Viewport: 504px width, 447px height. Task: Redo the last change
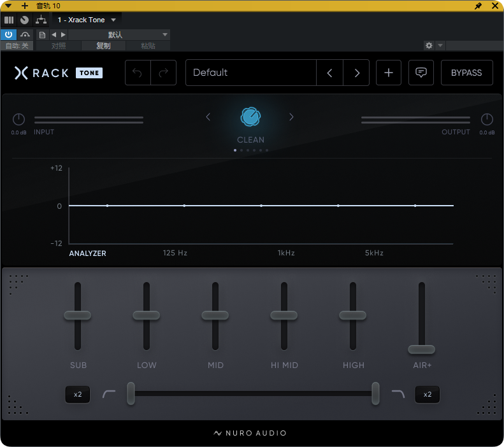tap(163, 73)
